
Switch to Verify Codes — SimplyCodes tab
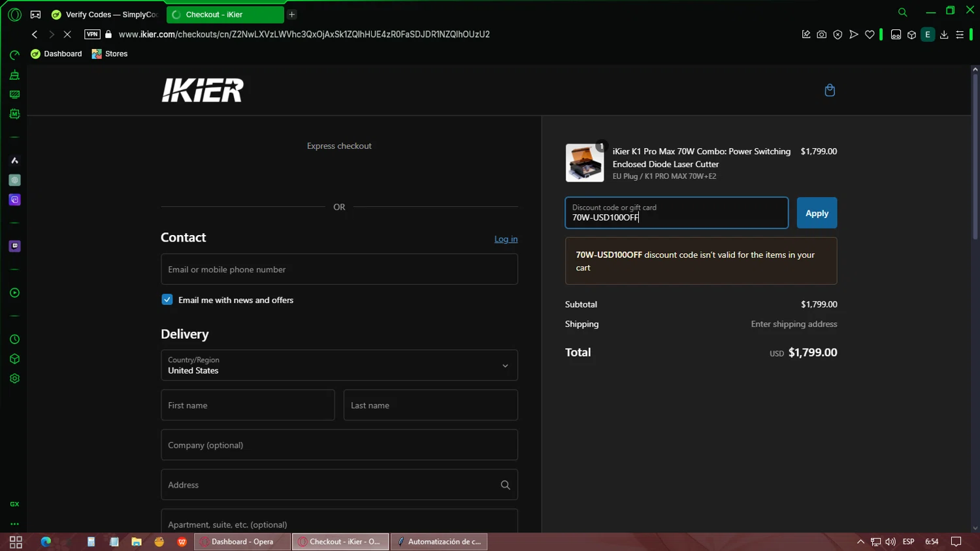pyautogui.click(x=106, y=14)
